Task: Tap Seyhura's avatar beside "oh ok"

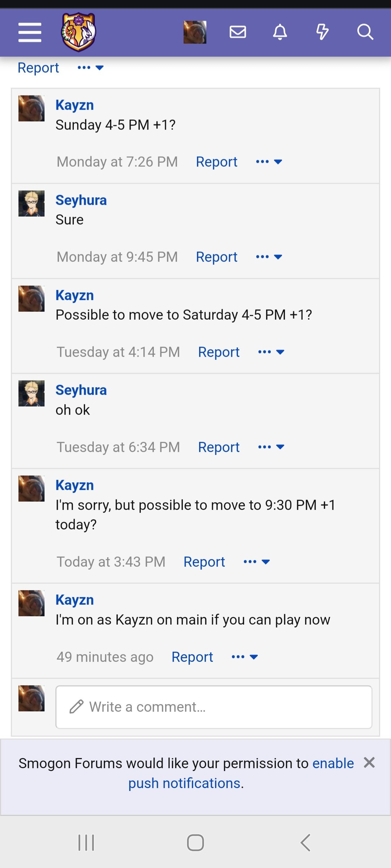Action: point(31,393)
